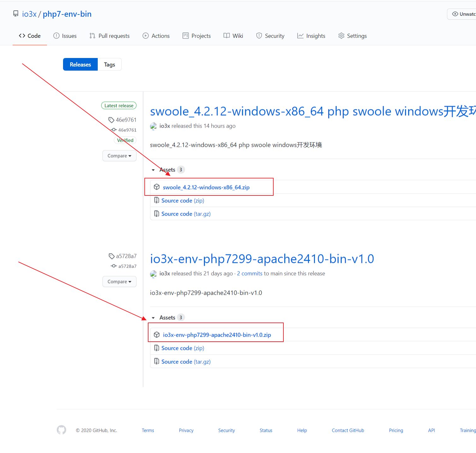Open io3x author link on swoole release
Viewport: 476px width, 453px height.
165,126
